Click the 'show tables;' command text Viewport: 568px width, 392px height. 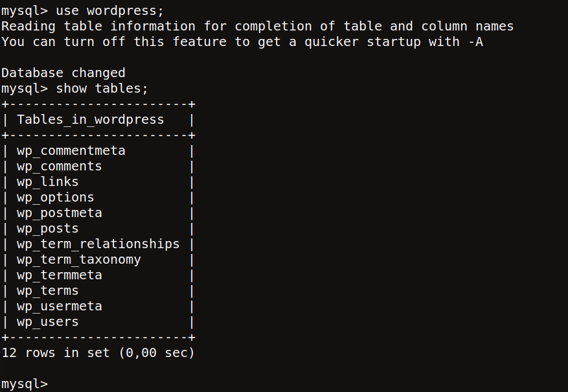pyautogui.click(x=102, y=89)
